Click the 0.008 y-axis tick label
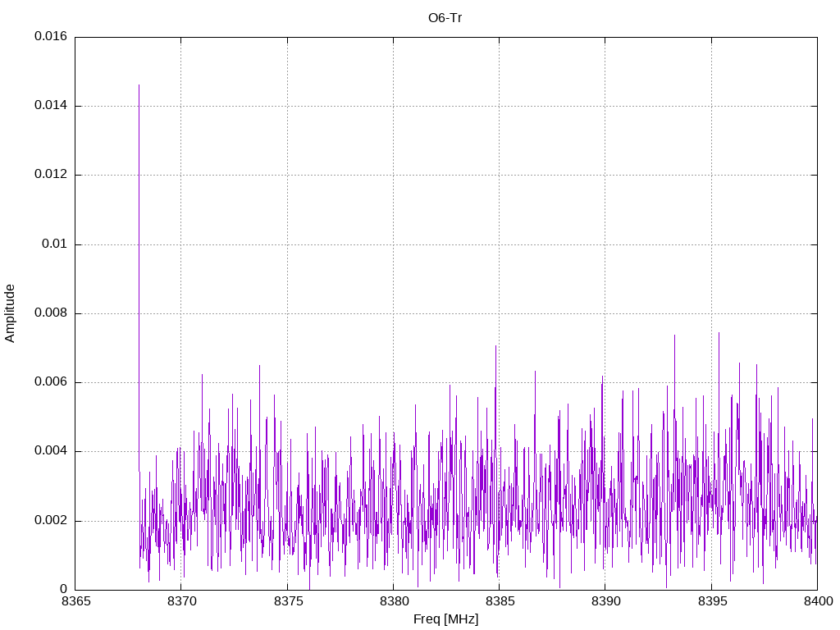840x630 pixels. [50, 313]
